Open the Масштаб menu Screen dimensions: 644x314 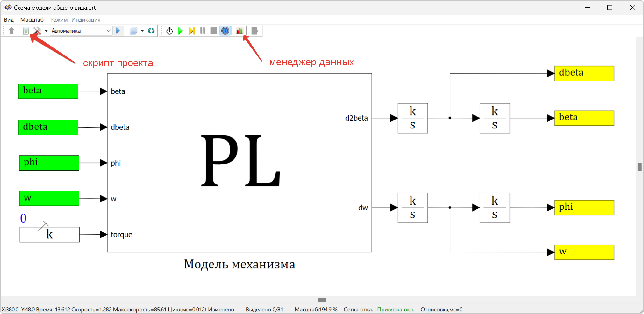point(32,20)
